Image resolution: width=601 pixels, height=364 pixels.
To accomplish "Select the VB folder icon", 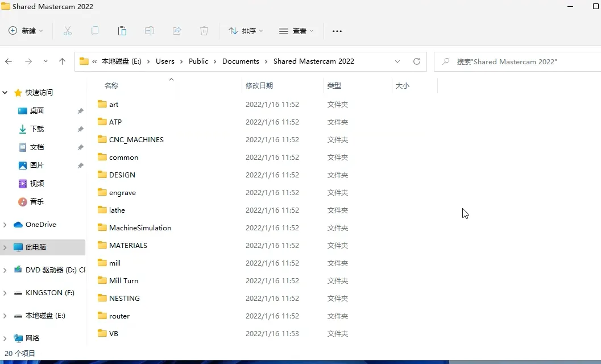I will (x=102, y=333).
